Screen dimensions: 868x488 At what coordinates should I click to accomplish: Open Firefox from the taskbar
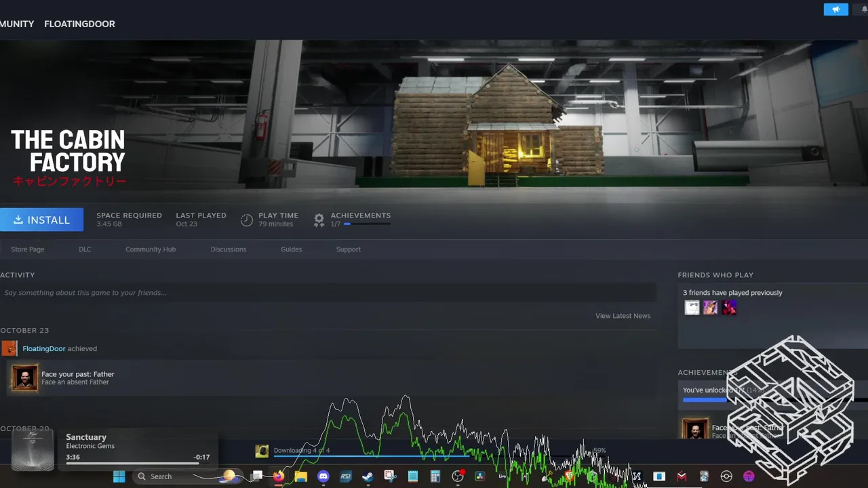(278, 476)
